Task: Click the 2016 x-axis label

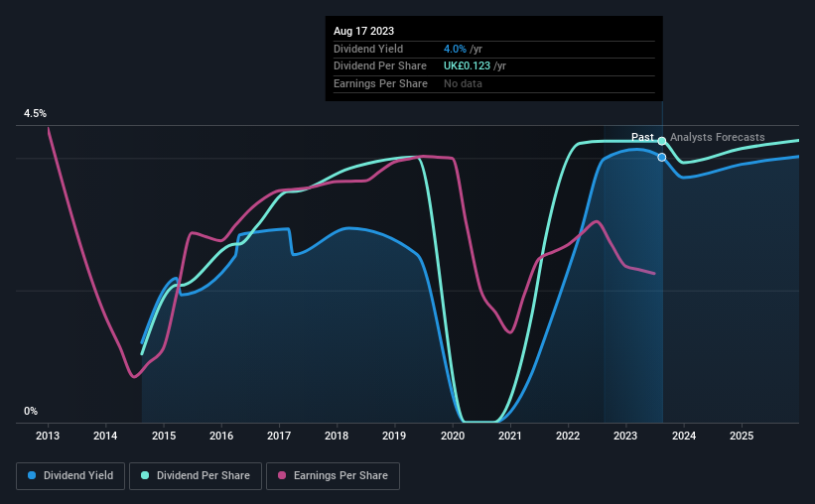Action: [221, 436]
